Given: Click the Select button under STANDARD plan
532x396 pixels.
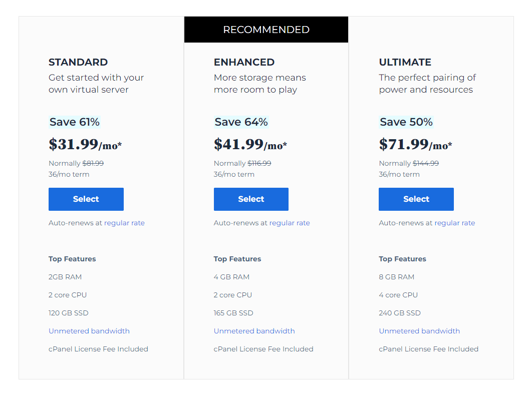Looking at the screenshot, I should [86, 199].
